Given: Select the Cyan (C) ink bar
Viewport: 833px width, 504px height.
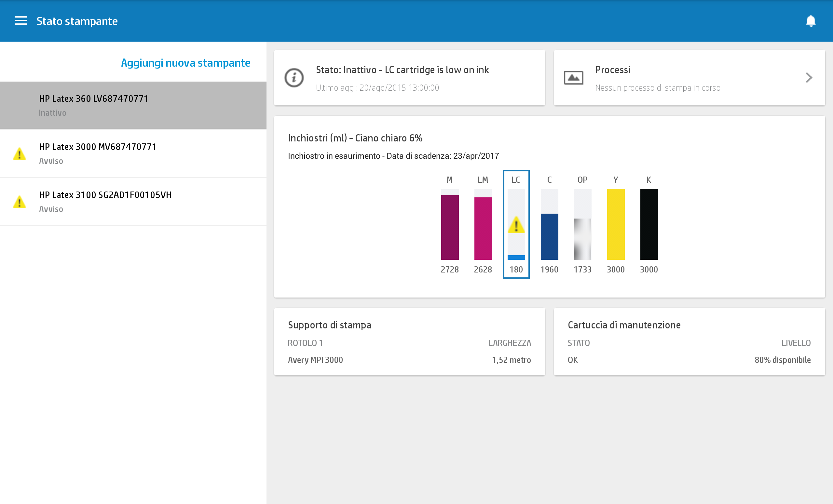Looking at the screenshot, I should click(x=549, y=236).
